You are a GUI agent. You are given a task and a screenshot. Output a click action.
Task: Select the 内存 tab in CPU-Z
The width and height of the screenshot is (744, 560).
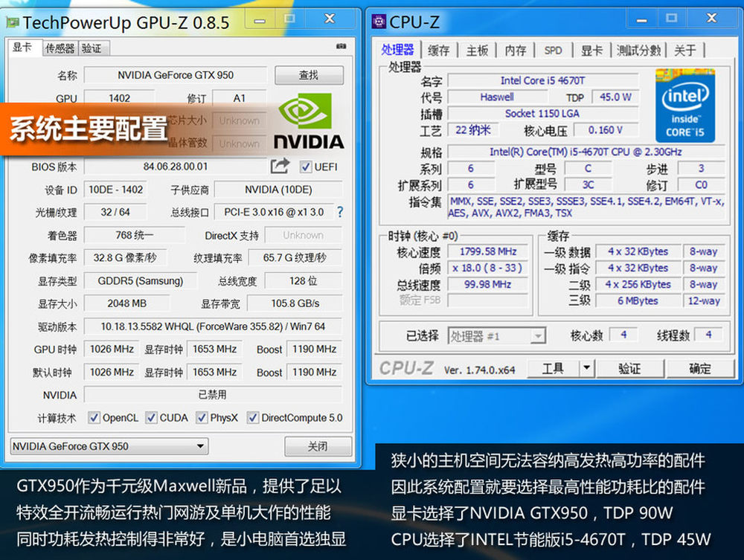(x=516, y=51)
